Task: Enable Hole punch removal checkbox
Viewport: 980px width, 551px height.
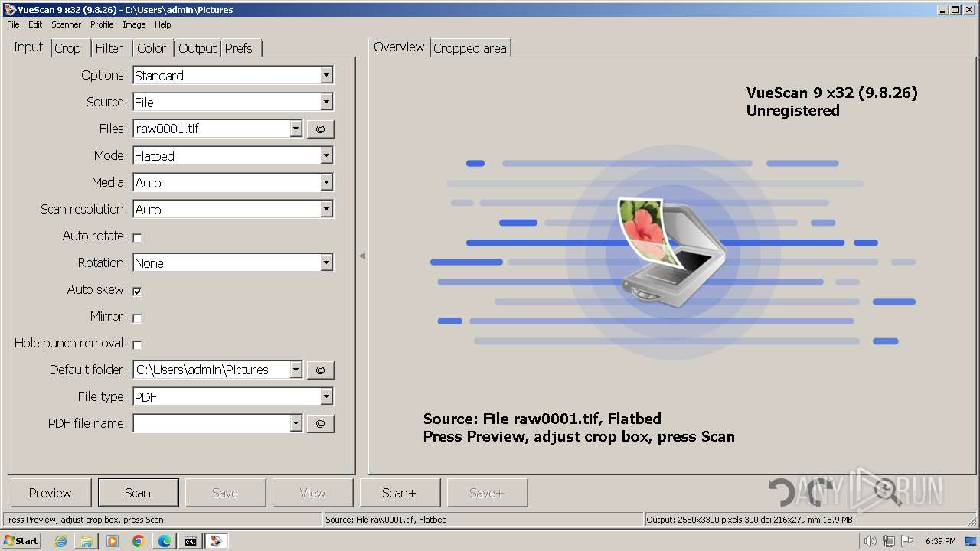Action: [x=138, y=344]
